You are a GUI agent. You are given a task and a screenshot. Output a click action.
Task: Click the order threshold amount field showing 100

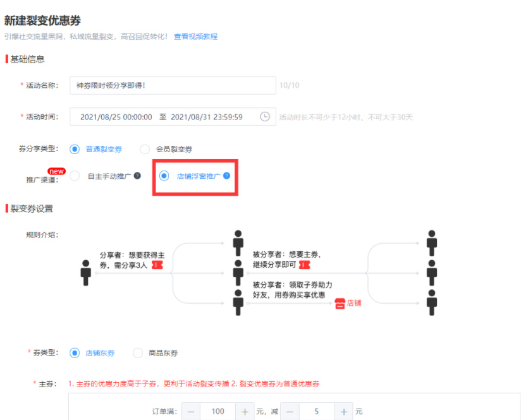218,411
